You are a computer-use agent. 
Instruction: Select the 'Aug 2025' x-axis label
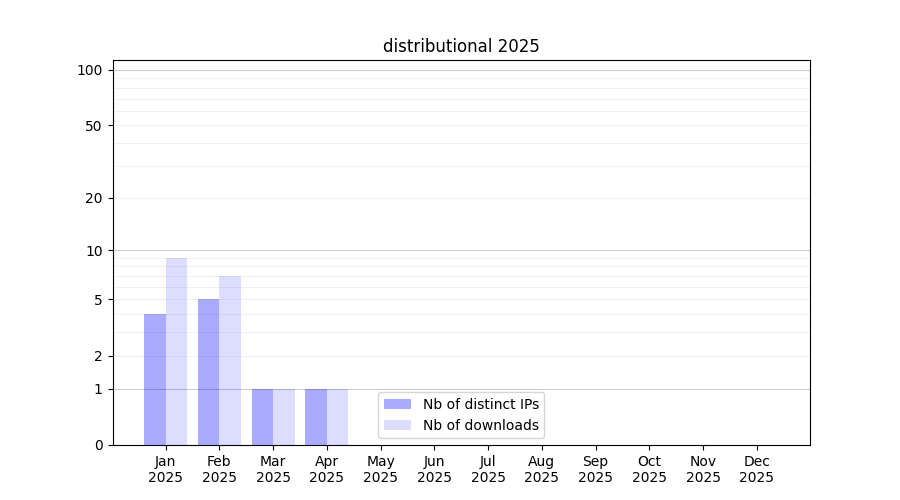point(542,469)
